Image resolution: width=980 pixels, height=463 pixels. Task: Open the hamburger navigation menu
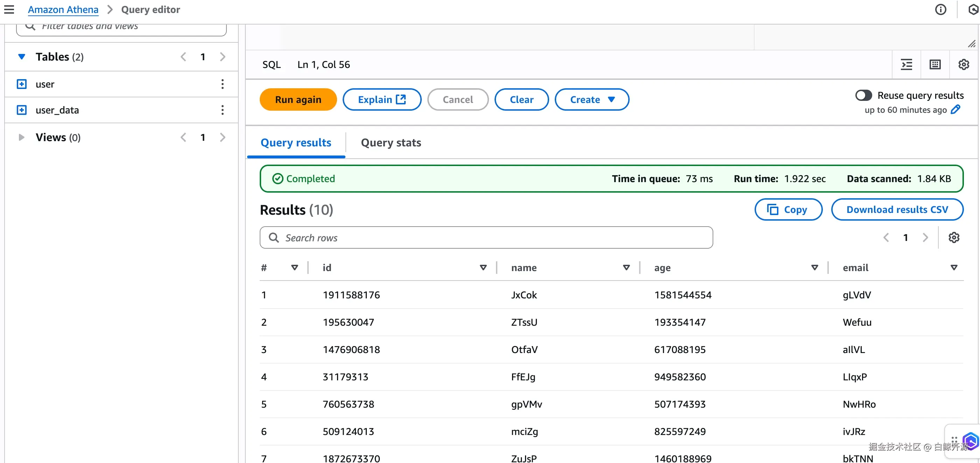point(9,9)
